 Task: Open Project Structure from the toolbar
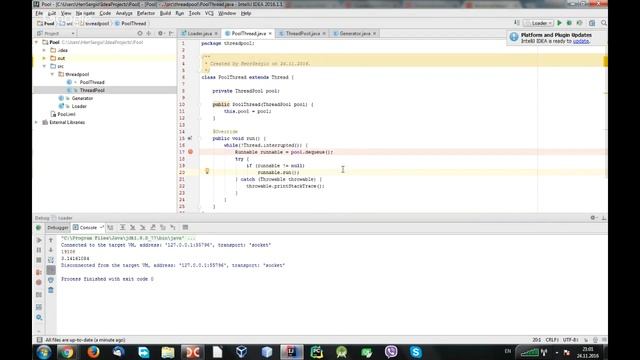click(592, 23)
